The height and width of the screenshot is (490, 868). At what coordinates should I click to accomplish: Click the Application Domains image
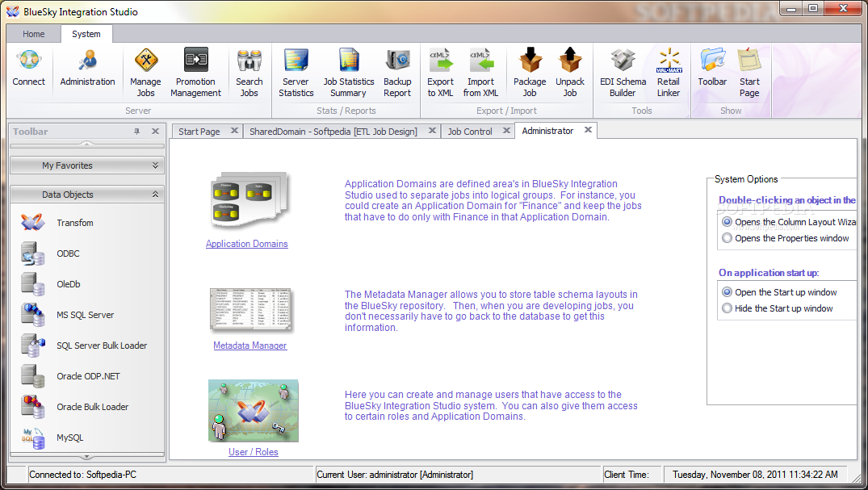pos(250,200)
